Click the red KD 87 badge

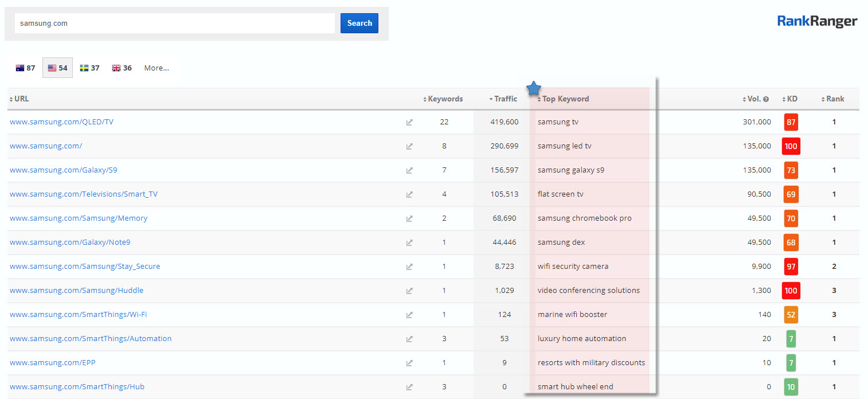pos(791,122)
